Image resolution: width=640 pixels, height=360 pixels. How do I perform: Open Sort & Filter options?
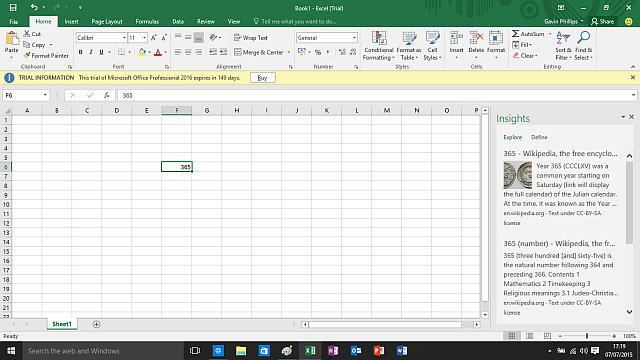click(563, 46)
